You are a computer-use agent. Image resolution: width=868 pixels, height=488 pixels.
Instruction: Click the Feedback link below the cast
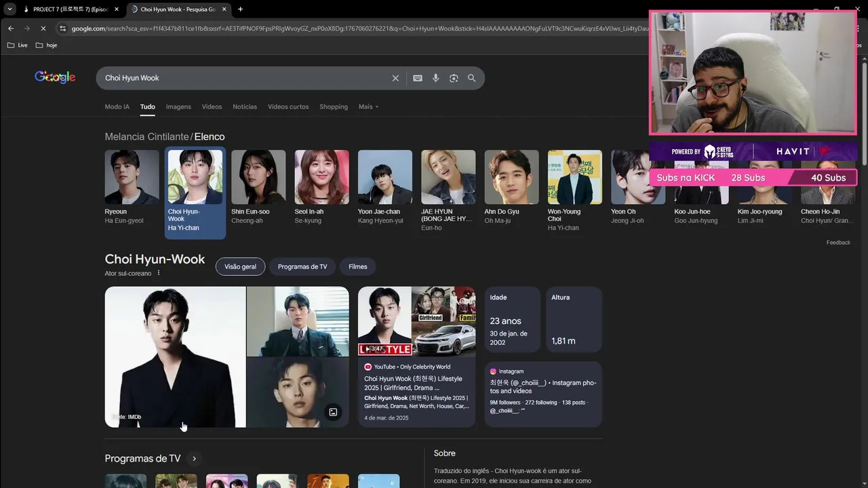coord(838,243)
